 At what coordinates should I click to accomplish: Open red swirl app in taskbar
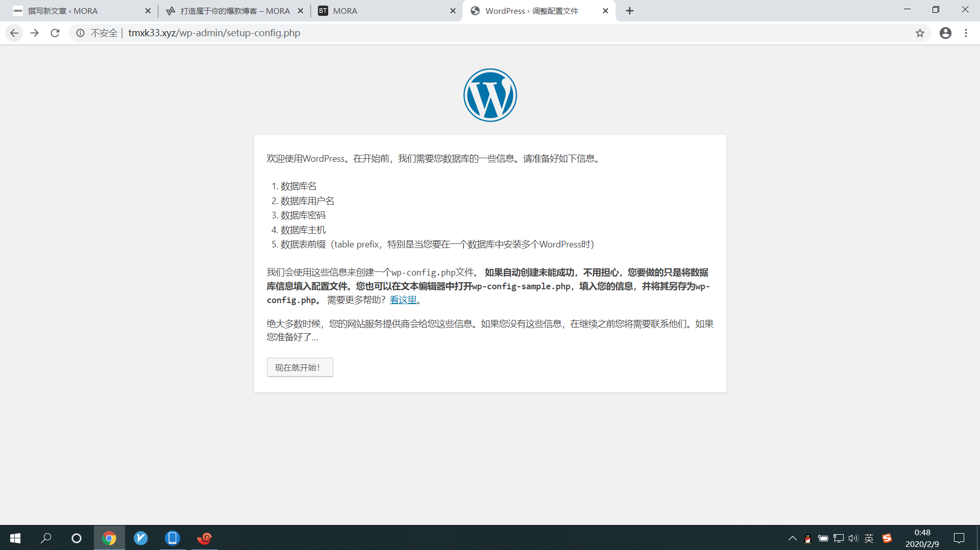click(x=204, y=538)
